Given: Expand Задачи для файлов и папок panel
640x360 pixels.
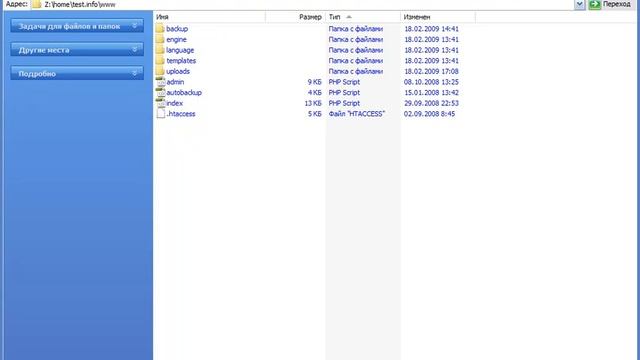Looking at the screenshot, I should (x=77, y=26).
